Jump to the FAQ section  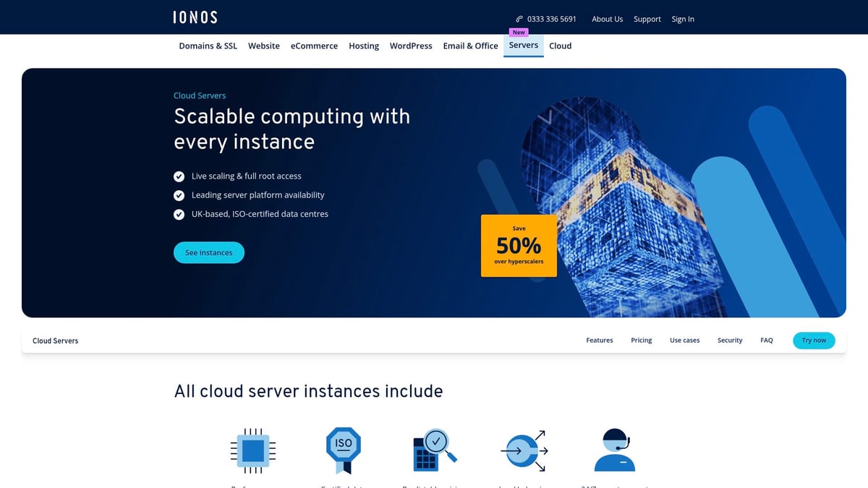pos(766,341)
